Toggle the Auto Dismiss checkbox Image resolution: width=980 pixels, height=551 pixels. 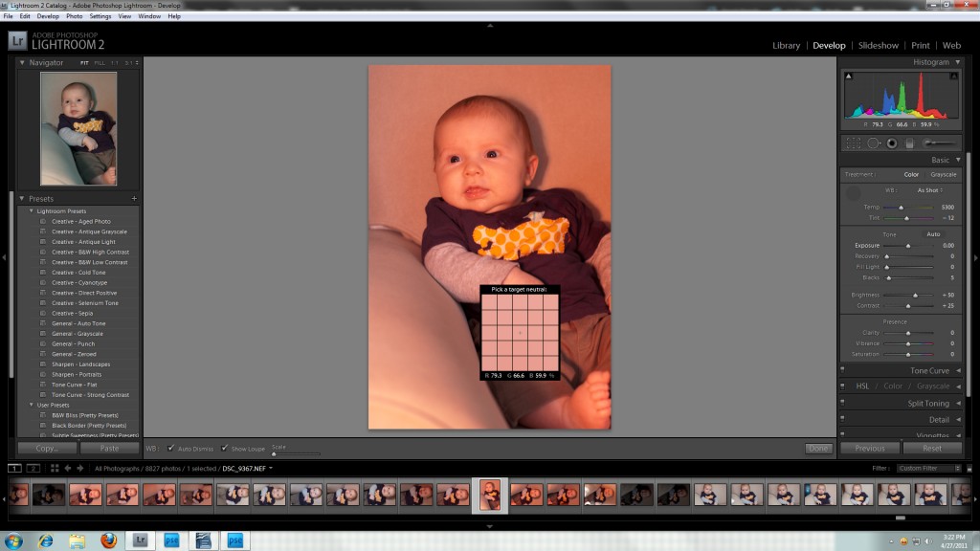(x=170, y=448)
